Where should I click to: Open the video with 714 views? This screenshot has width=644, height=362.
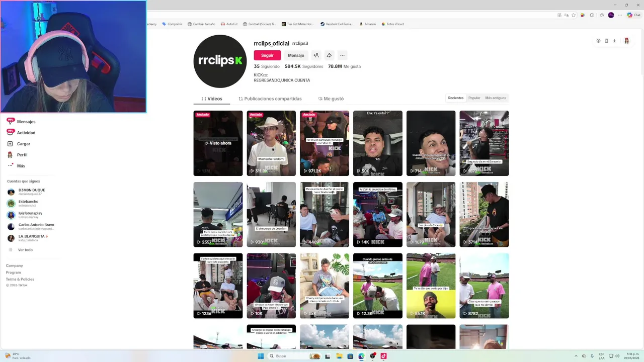pos(431,143)
